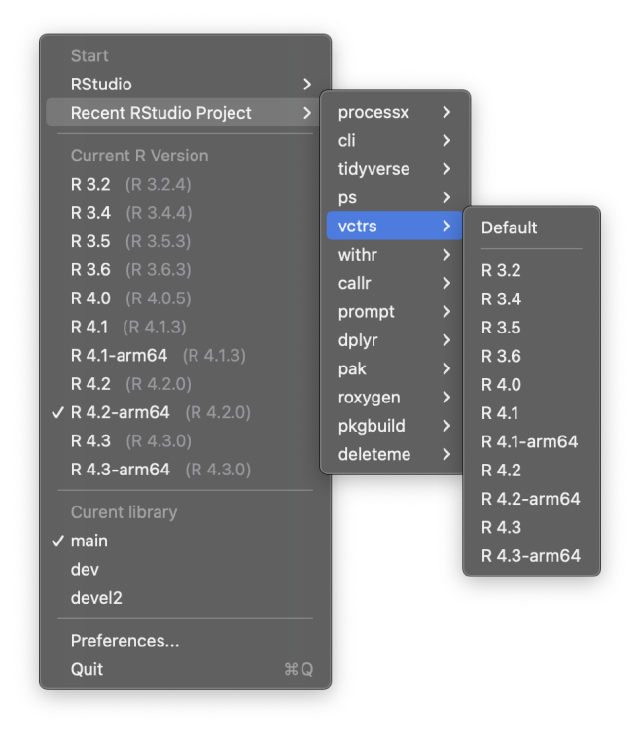Choose Default R version for vctrs

point(509,227)
